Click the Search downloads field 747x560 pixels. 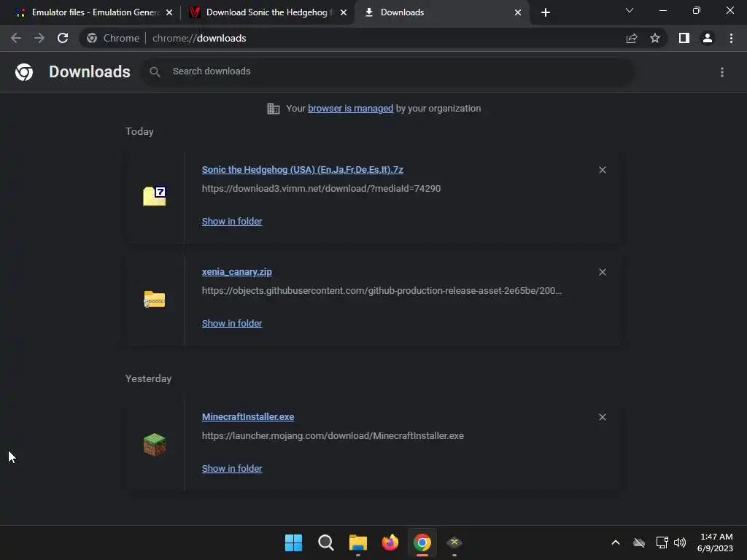point(388,71)
